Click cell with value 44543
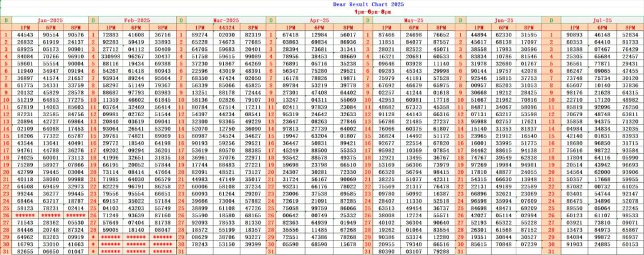Screen dimensions: 644x255 (x=25, y=35)
